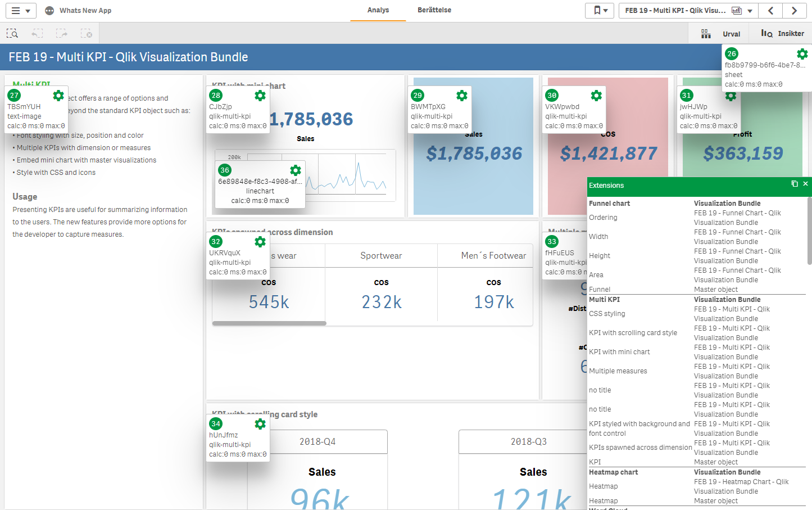812x510 pixels.
Task: Click gear icon on VKWpwbd card
Action: pyautogui.click(x=596, y=96)
